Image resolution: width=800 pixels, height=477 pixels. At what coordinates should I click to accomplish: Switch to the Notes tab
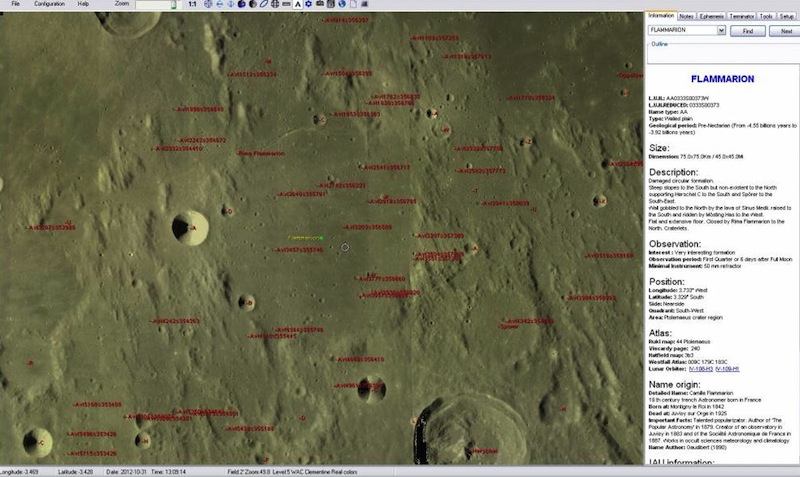(x=686, y=16)
